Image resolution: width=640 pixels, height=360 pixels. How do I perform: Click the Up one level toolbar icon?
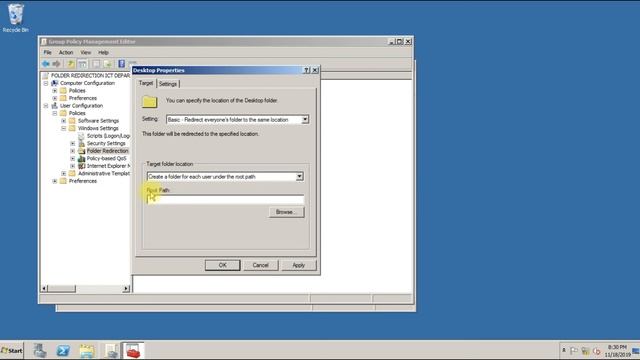[x=71, y=64]
